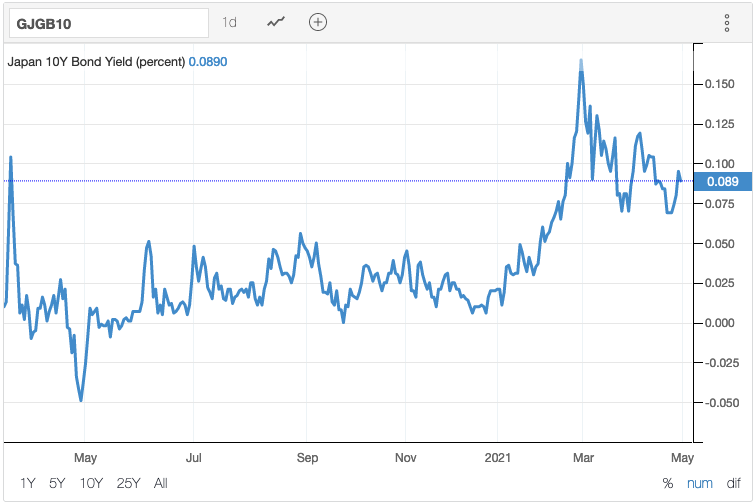754x504 pixels.
Task: Click the 0.089 current value tag
Action: click(721, 181)
